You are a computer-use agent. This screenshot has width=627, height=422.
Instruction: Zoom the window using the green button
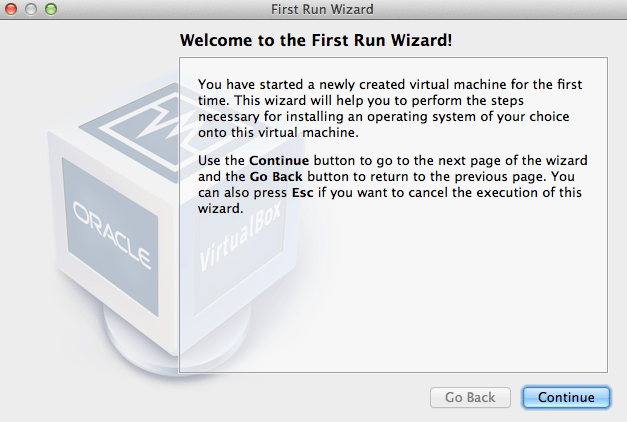tap(50, 9)
